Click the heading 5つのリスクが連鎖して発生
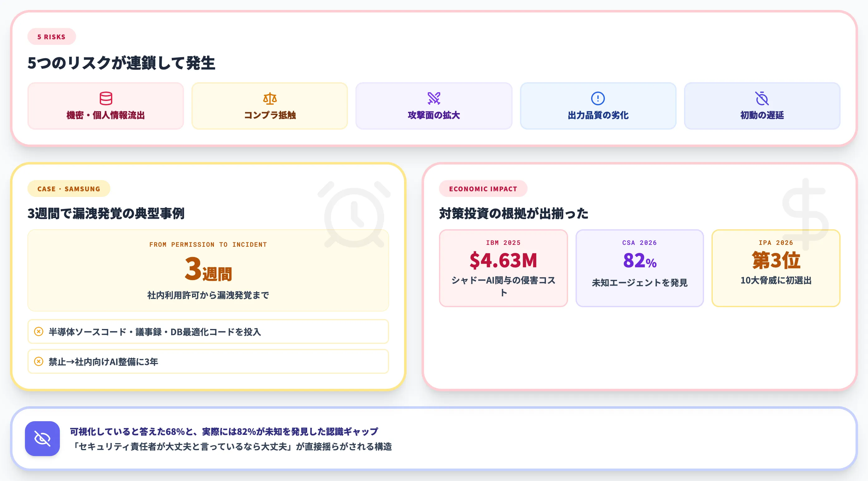The height and width of the screenshot is (481, 868). coord(121,63)
